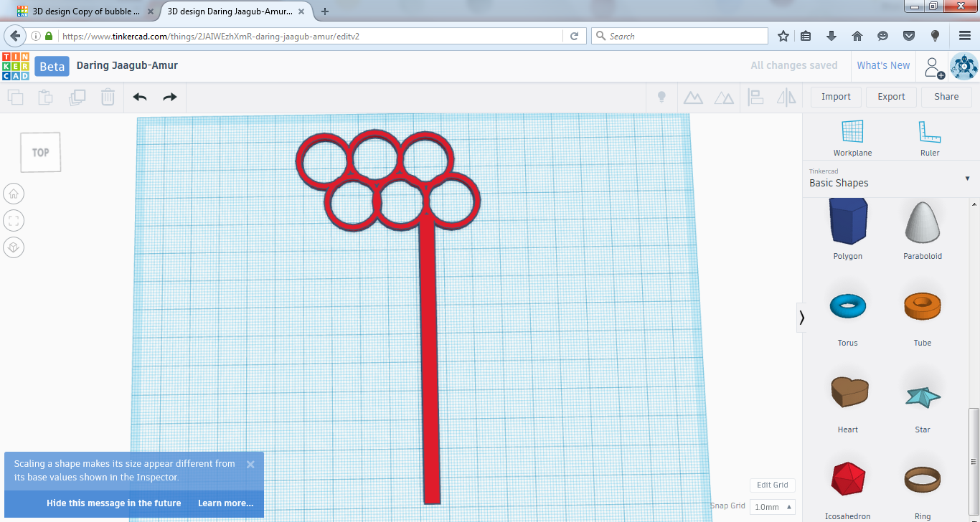The image size is (980, 522).
Task: Close the Copy of bubble tab
Action: click(151, 11)
